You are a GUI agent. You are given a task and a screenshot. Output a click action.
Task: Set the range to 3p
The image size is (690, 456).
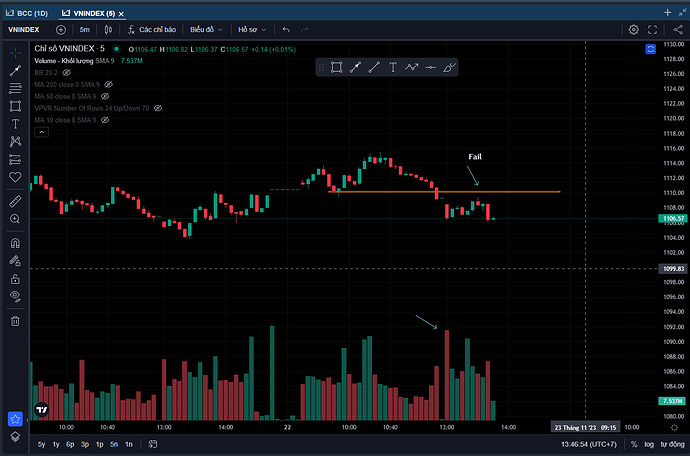click(85, 444)
